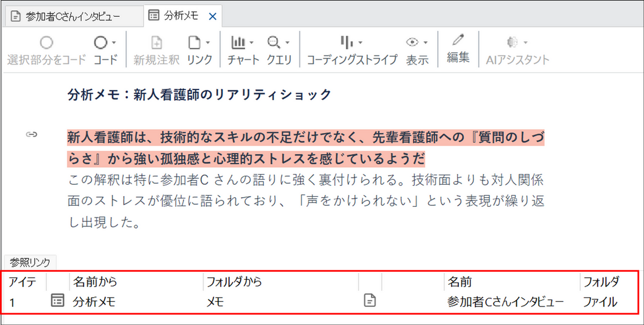
Task: Expand the Coding Stripes dropdown arrow
Action: point(360,42)
